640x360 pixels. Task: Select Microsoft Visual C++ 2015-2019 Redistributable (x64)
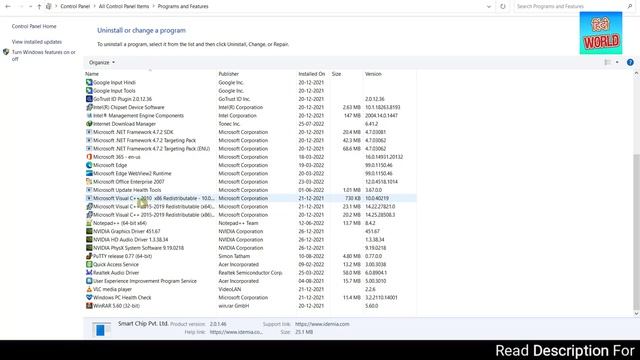click(250, 207)
